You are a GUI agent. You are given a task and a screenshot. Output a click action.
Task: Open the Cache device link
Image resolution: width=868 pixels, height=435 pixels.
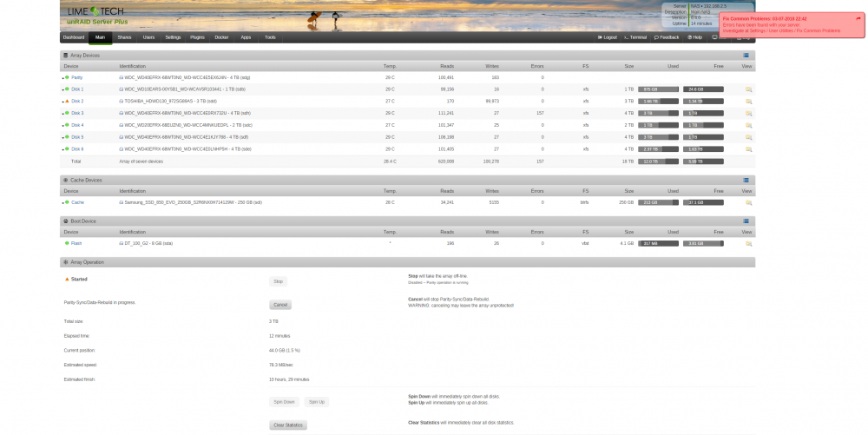[77, 202]
